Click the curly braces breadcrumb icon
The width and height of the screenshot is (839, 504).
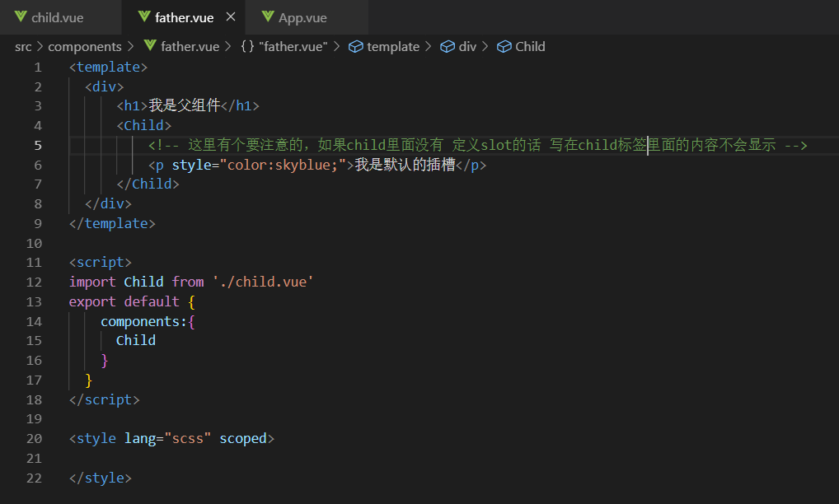click(x=247, y=47)
